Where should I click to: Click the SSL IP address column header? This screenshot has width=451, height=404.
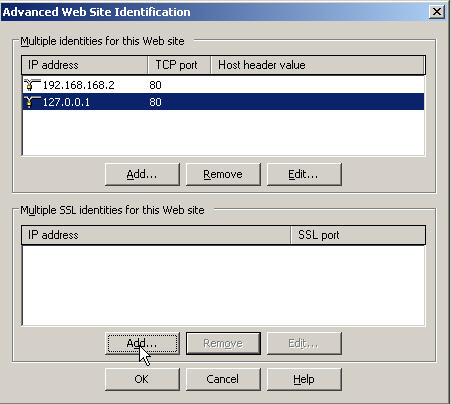coord(156,235)
